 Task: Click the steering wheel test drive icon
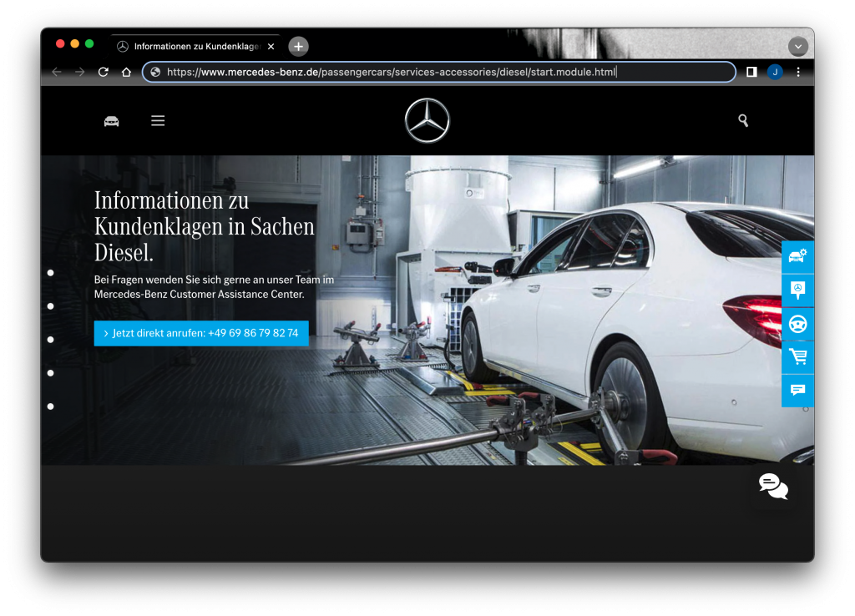click(797, 324)
